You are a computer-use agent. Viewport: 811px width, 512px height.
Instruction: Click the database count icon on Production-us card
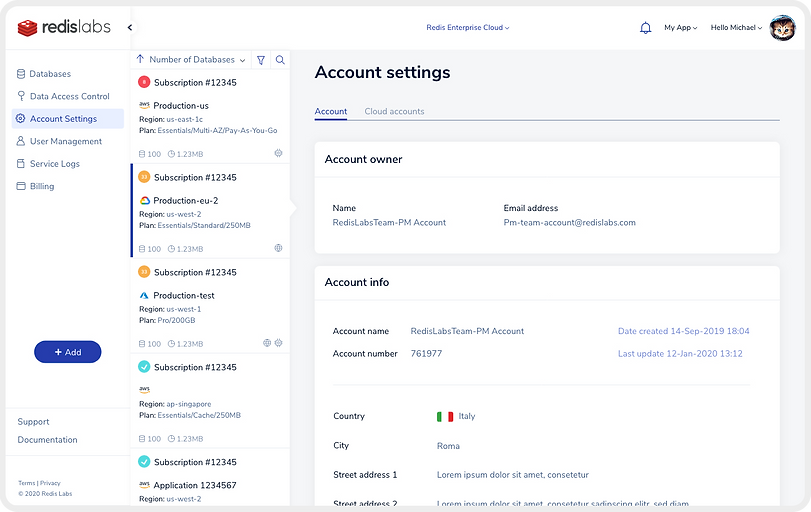tap(142, 154)
